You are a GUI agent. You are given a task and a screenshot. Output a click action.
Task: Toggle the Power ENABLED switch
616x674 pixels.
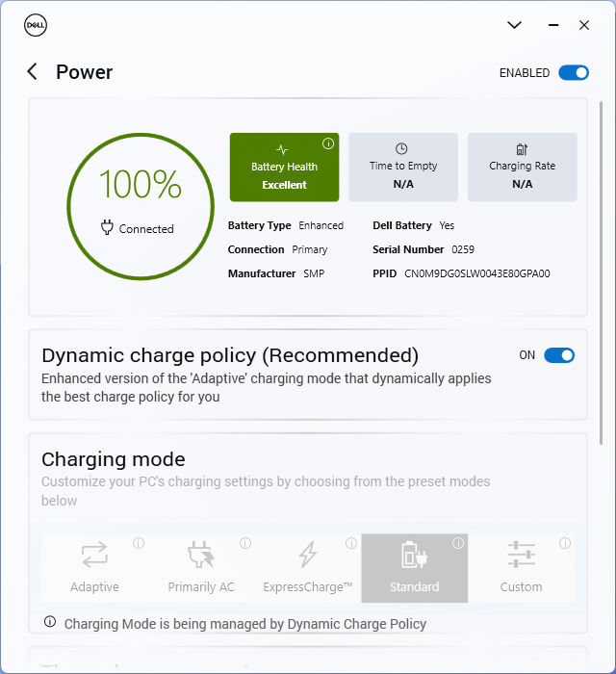click(x=573, y=73)
